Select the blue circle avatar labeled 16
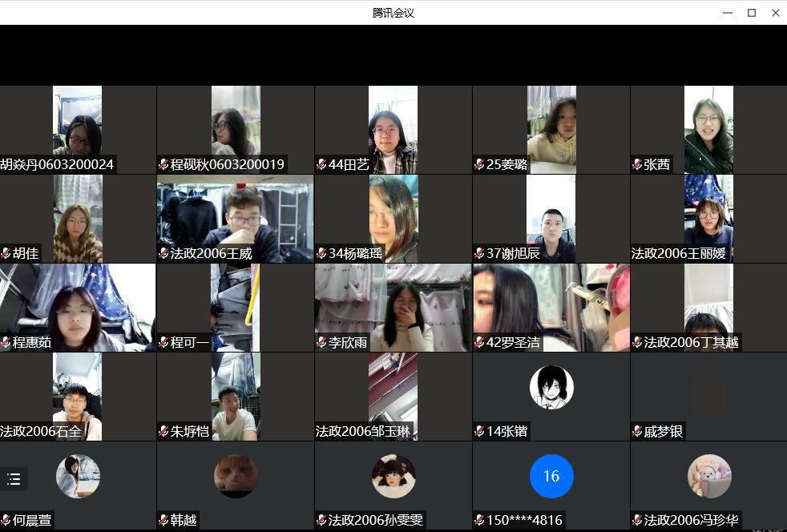 pyautogui.click(x=551, y=476)
